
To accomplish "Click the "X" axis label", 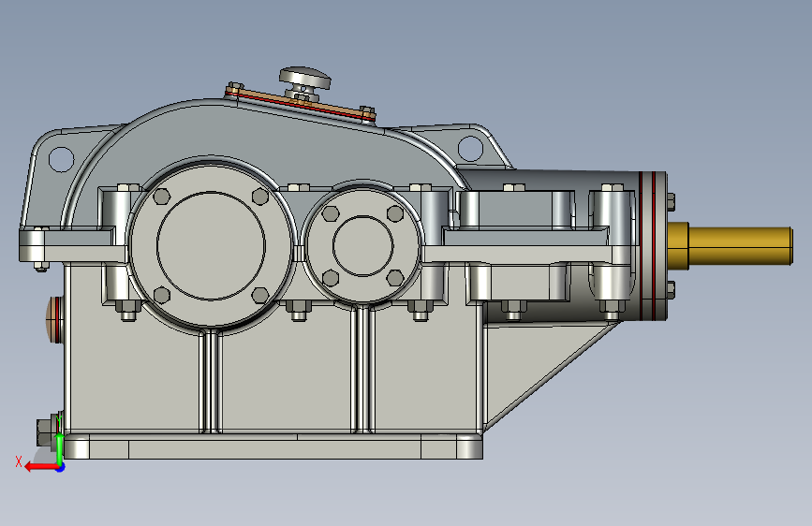I will tap(19, 461).
